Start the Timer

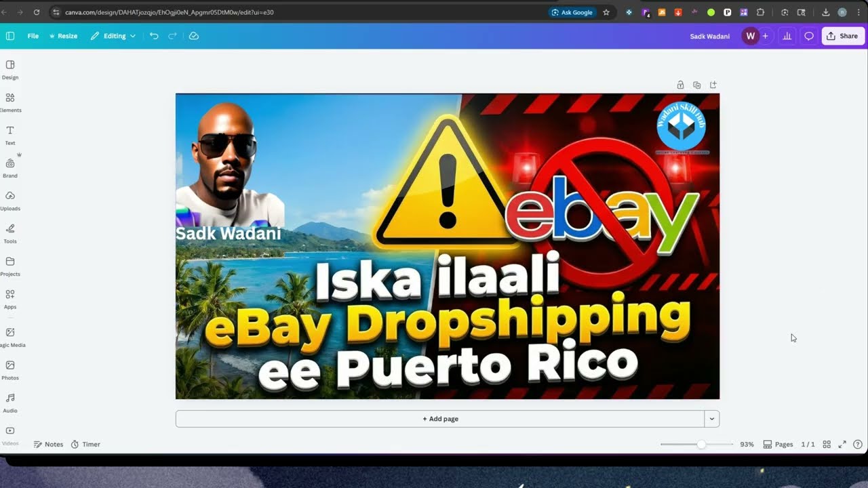click(x=85, y=445)
